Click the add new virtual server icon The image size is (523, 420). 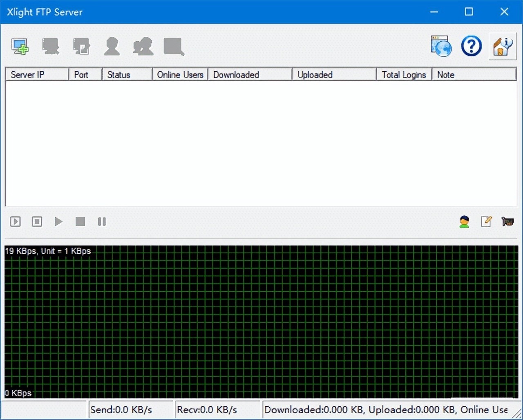pyautogui.click(x=20, y=46)
